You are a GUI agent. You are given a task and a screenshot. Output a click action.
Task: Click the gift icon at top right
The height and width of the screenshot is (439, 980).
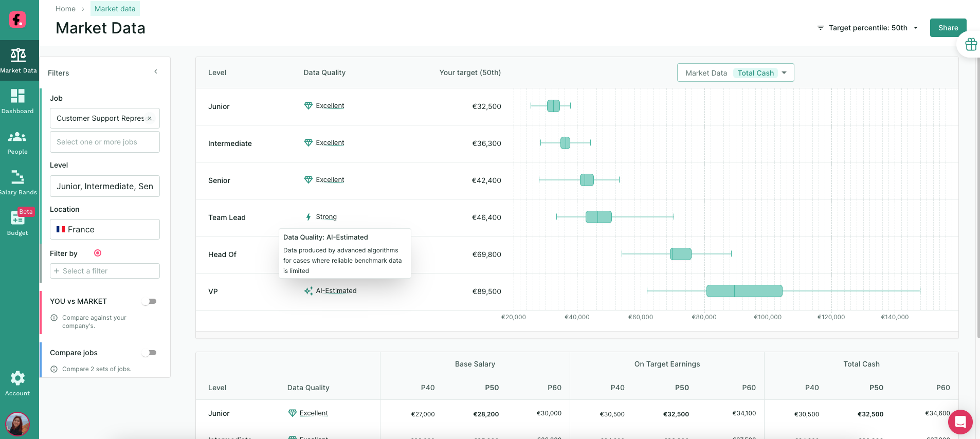point(971,45)
